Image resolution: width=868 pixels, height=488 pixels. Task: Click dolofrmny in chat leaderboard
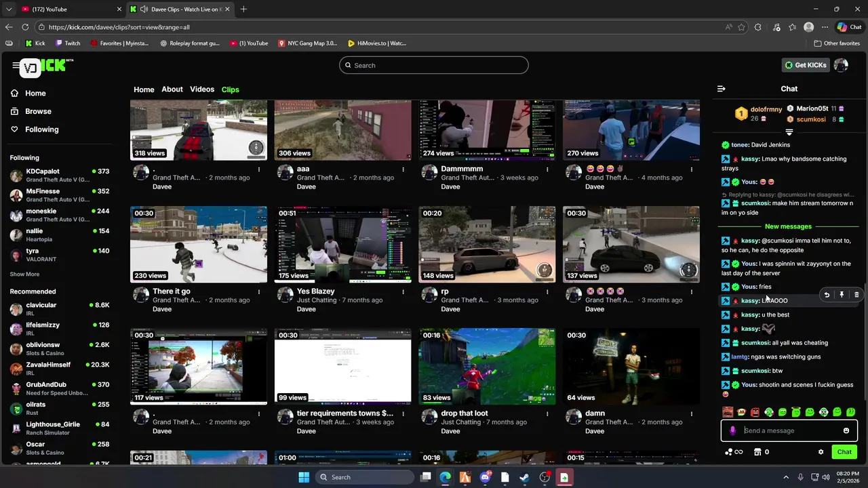[x=766, y=109]
